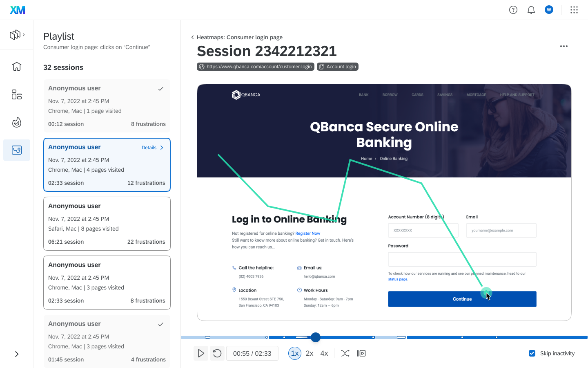The width and height of the screenshot is (588, 368).
Task: Click the first inactivity marker on timeline
Action: coord(207,337)
